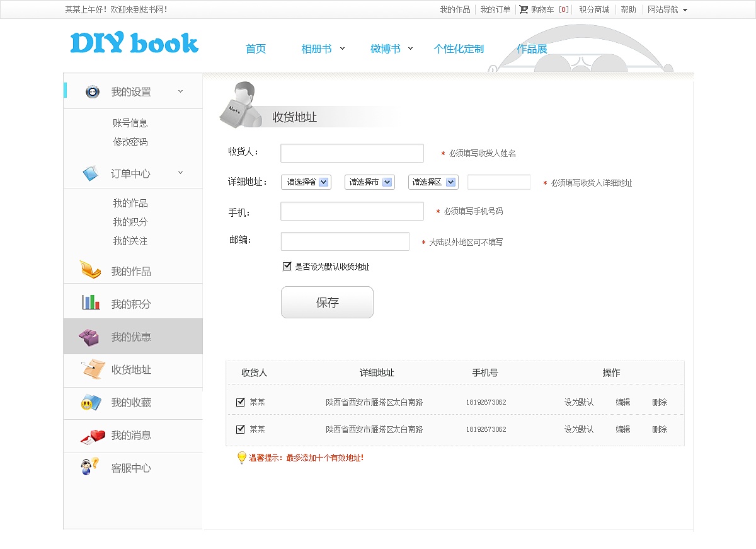
Task: Click the light bulb tip icon
Action: click(x=241, y=458)
